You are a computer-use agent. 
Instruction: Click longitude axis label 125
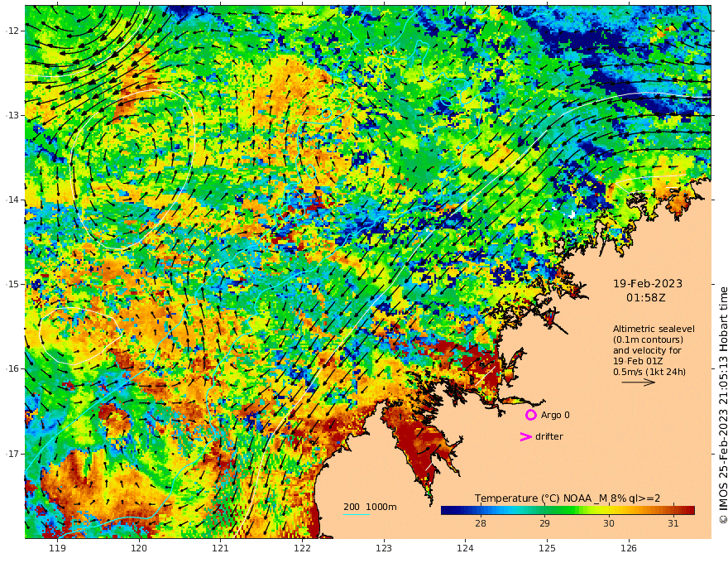tap(547, 549)
